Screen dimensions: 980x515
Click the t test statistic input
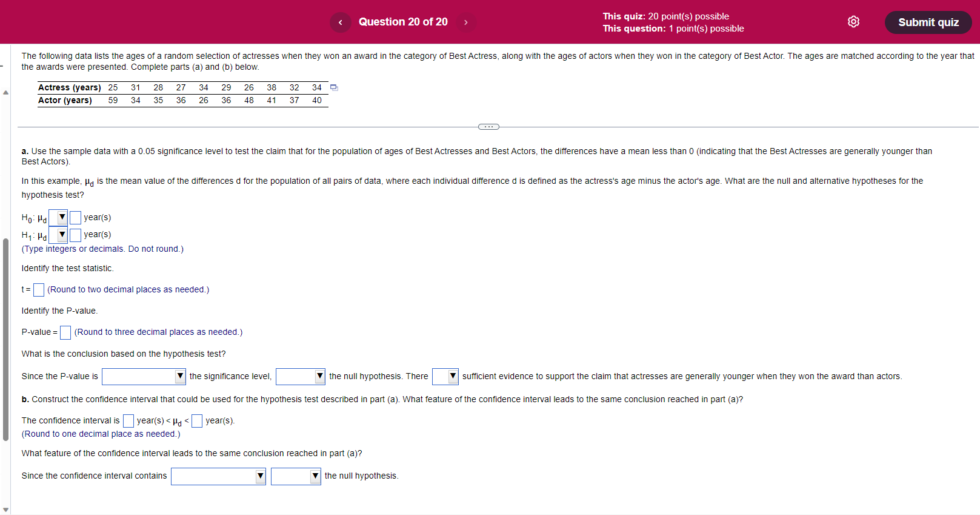point(39,290)
